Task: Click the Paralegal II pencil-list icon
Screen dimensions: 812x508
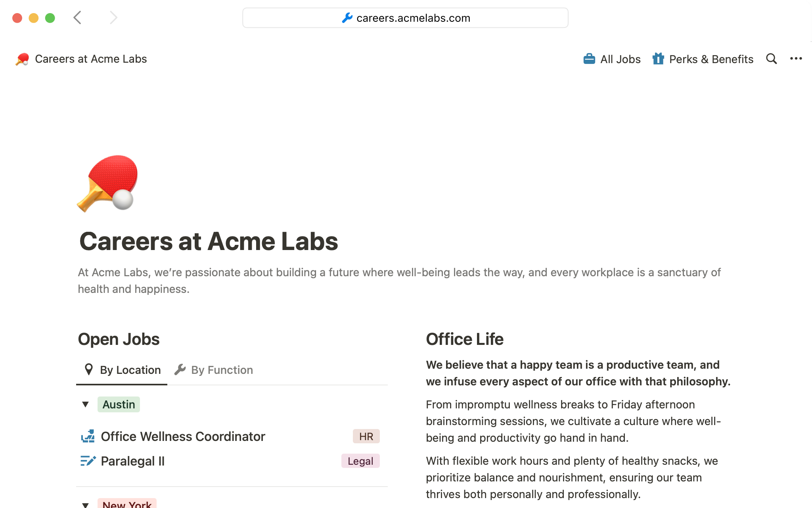Action: [88, 461]
